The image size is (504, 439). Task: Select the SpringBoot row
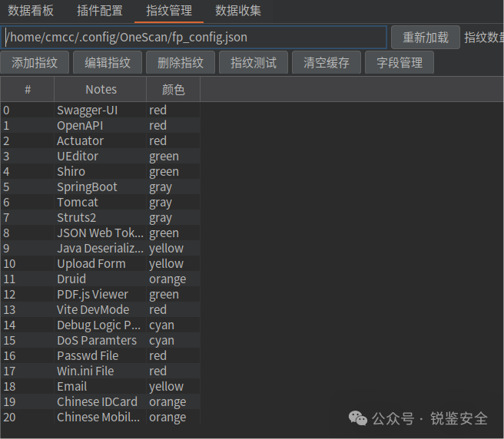click(x=101, y=187)
